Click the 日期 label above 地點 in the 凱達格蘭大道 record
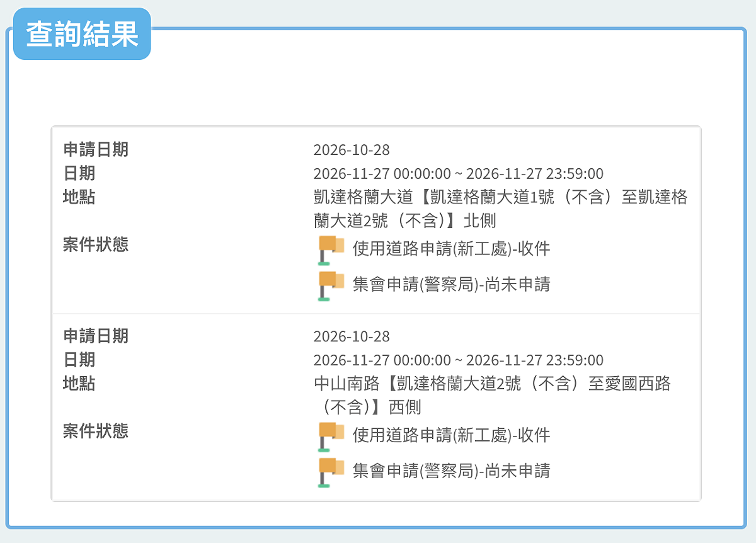Viewport: 756px width, 543px height. (x=79, y=173)
